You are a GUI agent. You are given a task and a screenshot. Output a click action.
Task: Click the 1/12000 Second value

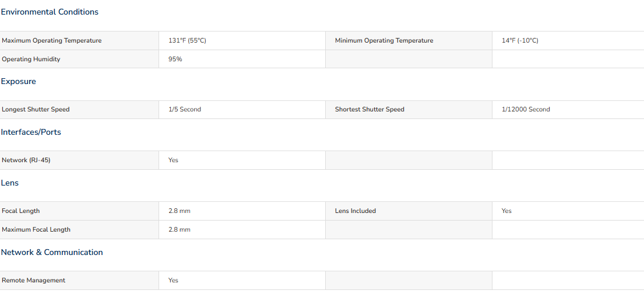(x=526, y=110)
